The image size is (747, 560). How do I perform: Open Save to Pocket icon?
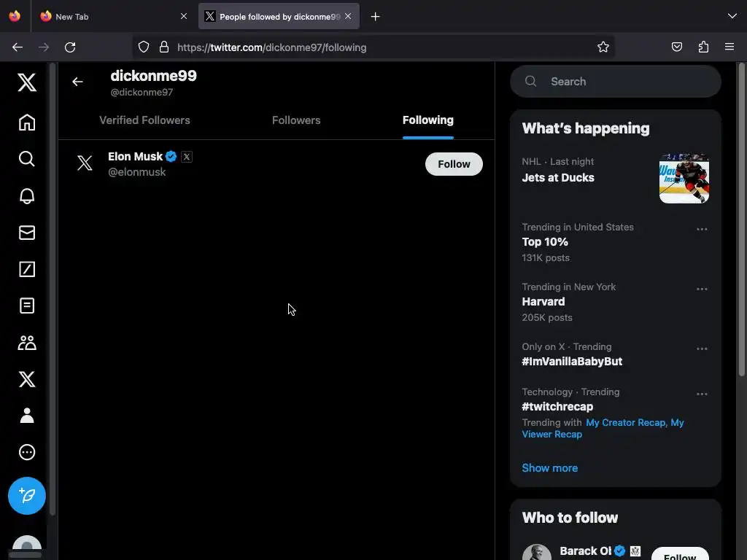pyautogui.click(x=677, y=47)
